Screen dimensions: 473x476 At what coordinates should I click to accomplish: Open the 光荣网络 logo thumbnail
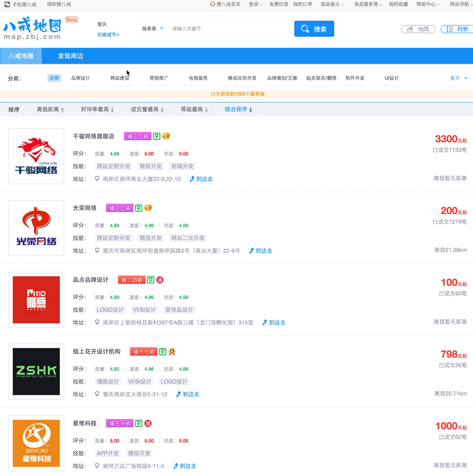click(36, 227)
